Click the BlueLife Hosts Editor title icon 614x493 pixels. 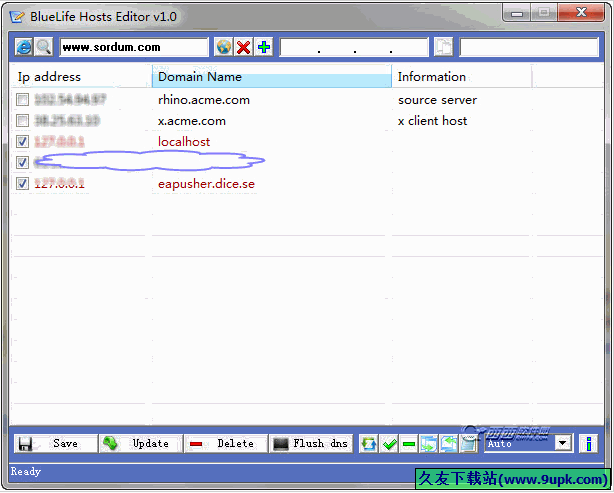[x=17, y=17]
